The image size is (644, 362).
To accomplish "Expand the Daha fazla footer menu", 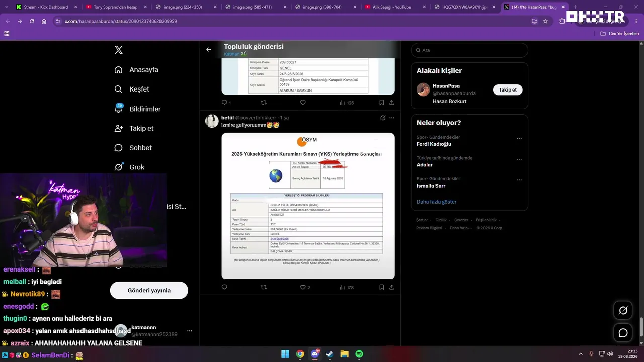I will pyautogui.click(x=460, y=228).
